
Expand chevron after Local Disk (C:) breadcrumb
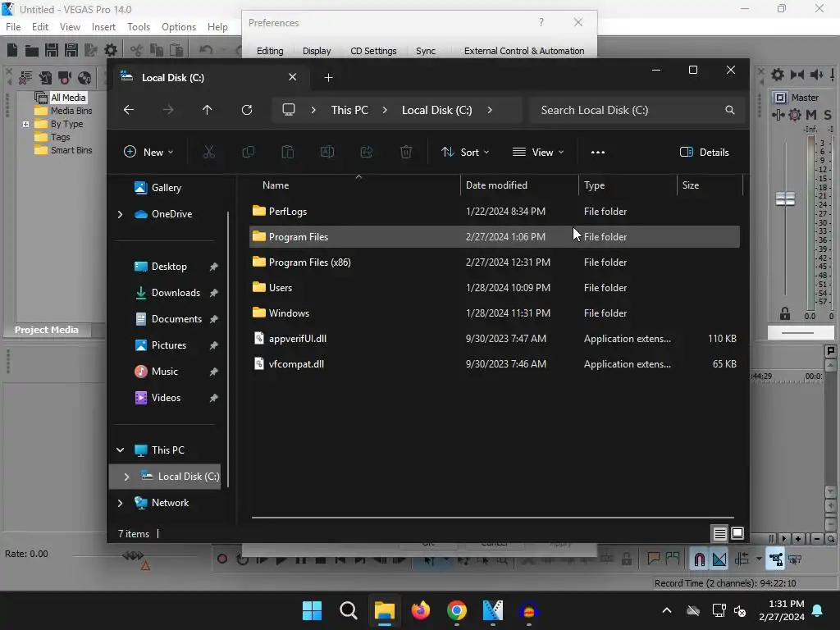(490, 110)
